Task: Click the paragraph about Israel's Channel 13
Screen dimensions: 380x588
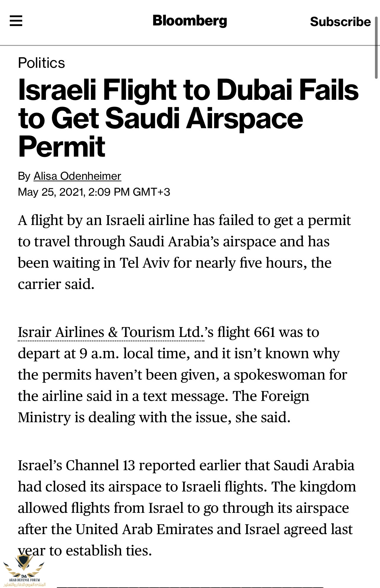Action: (x=187, y=507)
